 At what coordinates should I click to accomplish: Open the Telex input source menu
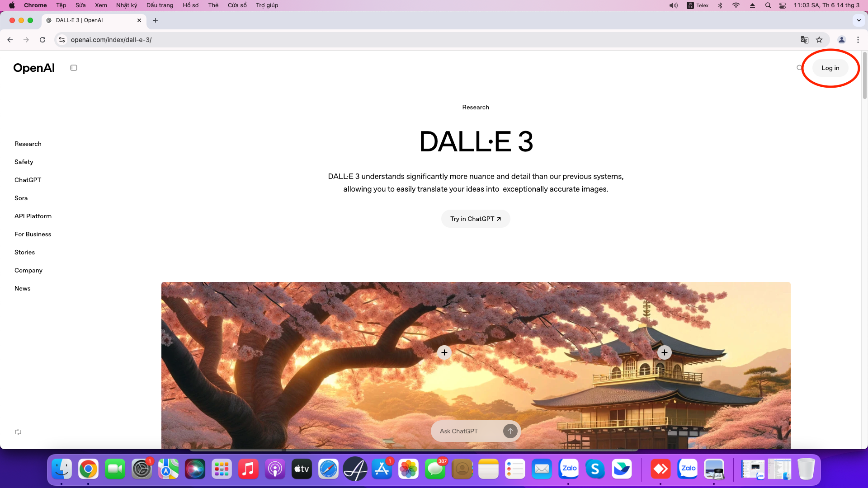698,5
